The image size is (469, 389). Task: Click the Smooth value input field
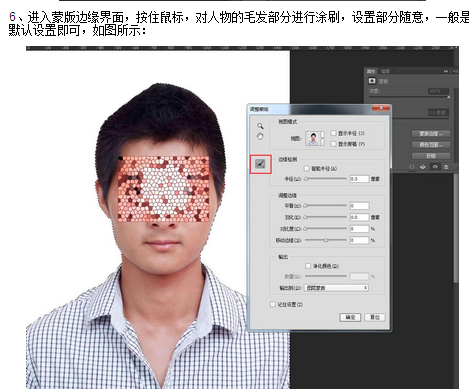click(359, 206)
